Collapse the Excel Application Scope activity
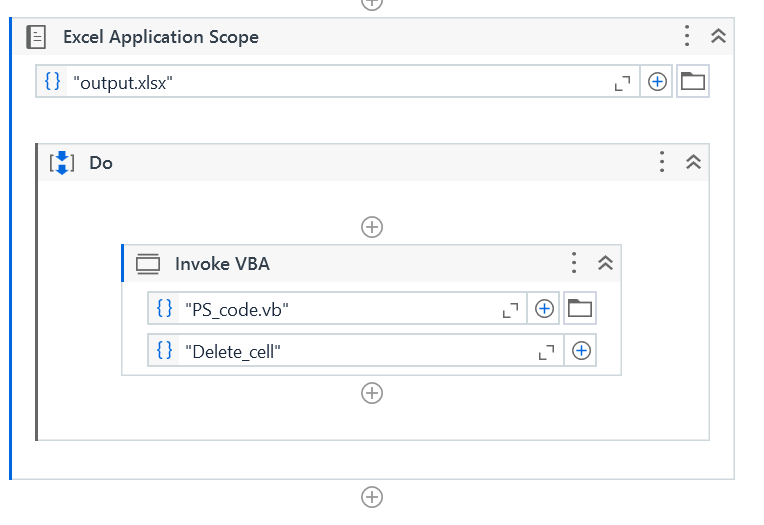The height and width of the screenshot is (525, 764). (x=717, y=37)
